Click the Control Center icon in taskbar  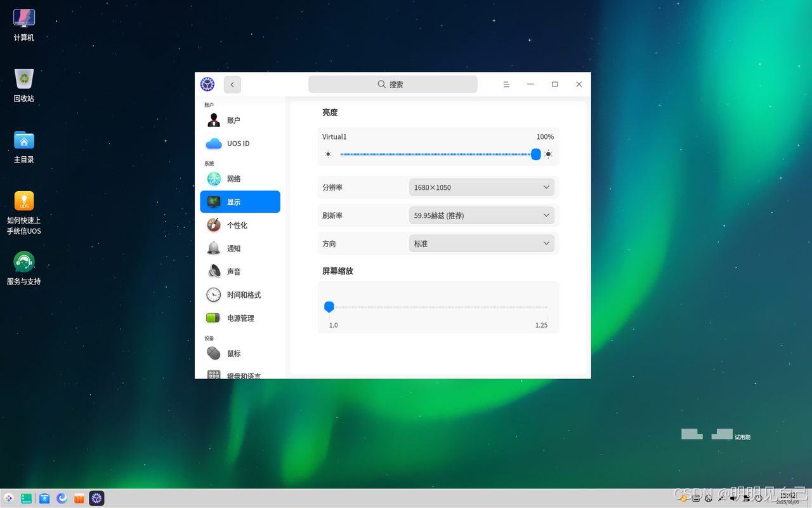click(x=96, y=498)
